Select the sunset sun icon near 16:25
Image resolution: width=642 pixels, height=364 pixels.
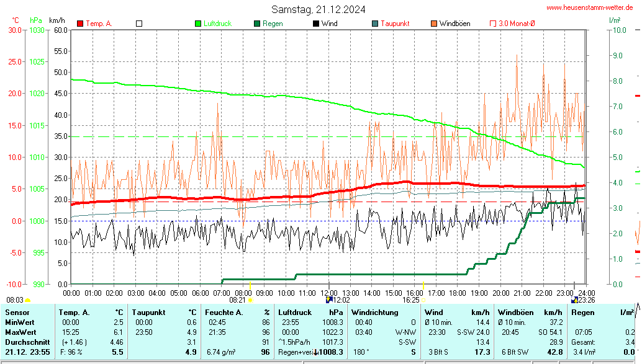(x=424, y=300)
